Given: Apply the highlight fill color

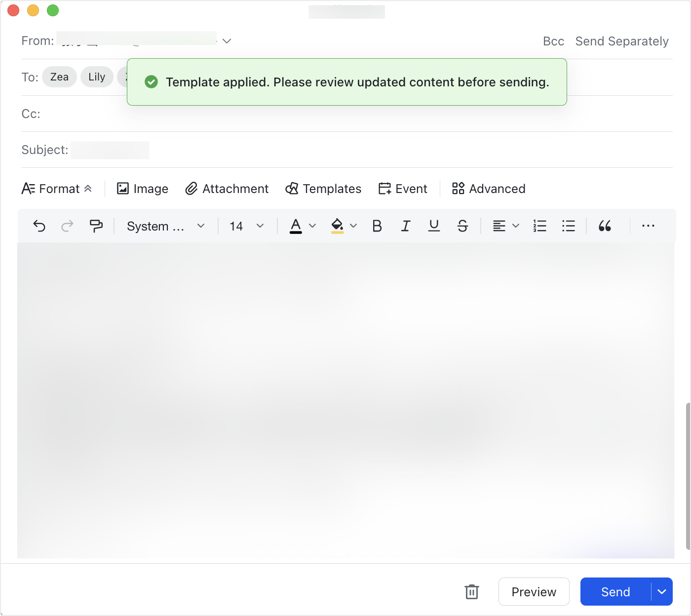Looking at the screenshot, I should point(337,226).
